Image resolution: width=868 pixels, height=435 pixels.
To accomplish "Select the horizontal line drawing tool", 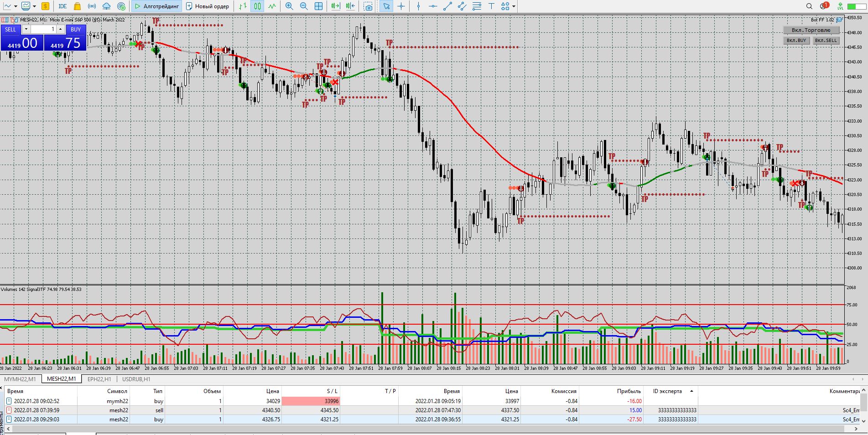I will click(433, 6).
